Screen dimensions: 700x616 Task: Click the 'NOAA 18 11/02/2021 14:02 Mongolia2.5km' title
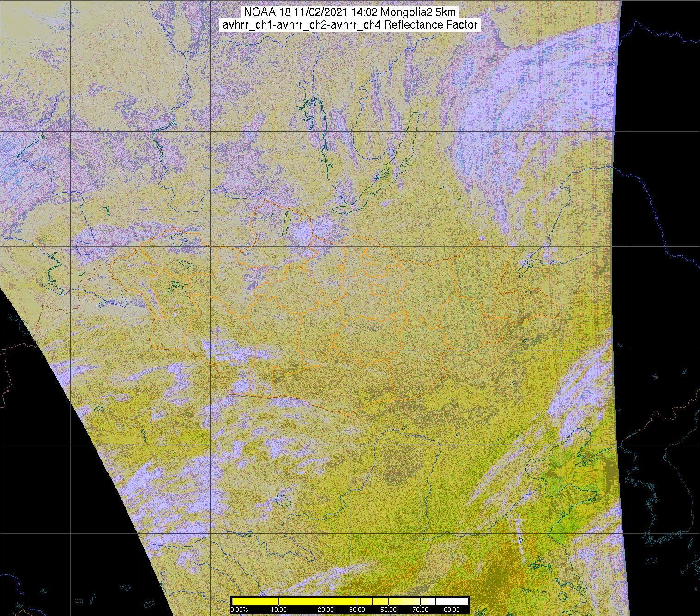tap(350, 12)
